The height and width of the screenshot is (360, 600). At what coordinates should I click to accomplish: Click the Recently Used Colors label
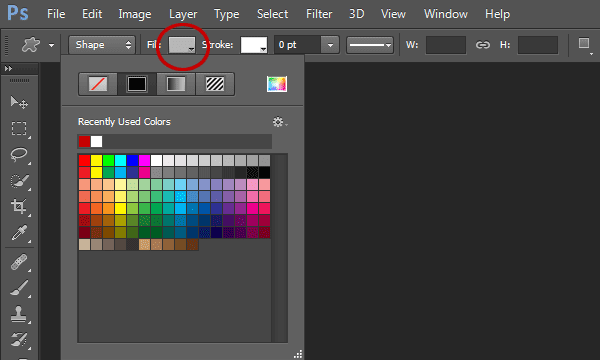coord(124,122)
